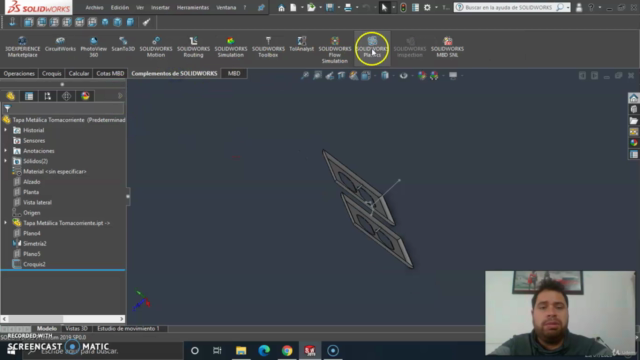The height and width of the screenshot is (360, 640).
Task: Open PropertyManager panel tab
Action: pos(29,96)
